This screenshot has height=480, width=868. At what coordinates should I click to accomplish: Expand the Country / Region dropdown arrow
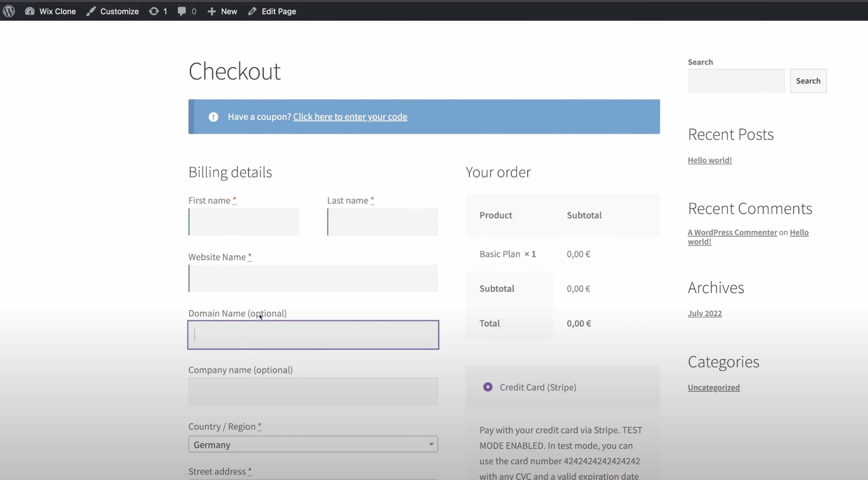[x=431, y=444]
